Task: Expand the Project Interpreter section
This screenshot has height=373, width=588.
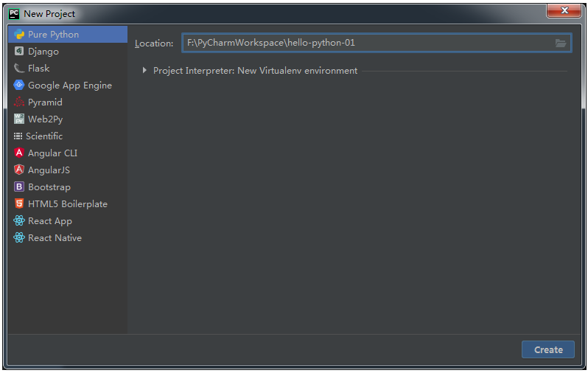Action: tap(144, 71)
